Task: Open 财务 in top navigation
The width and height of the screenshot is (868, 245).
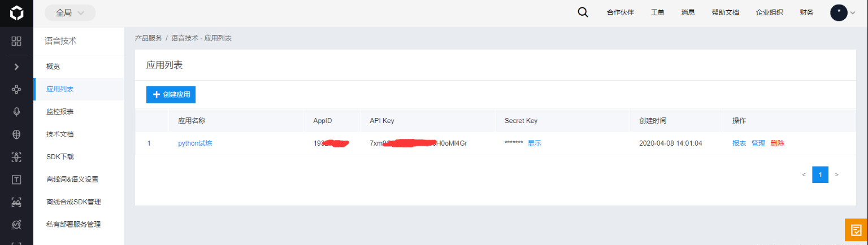Action: (806, 12)
